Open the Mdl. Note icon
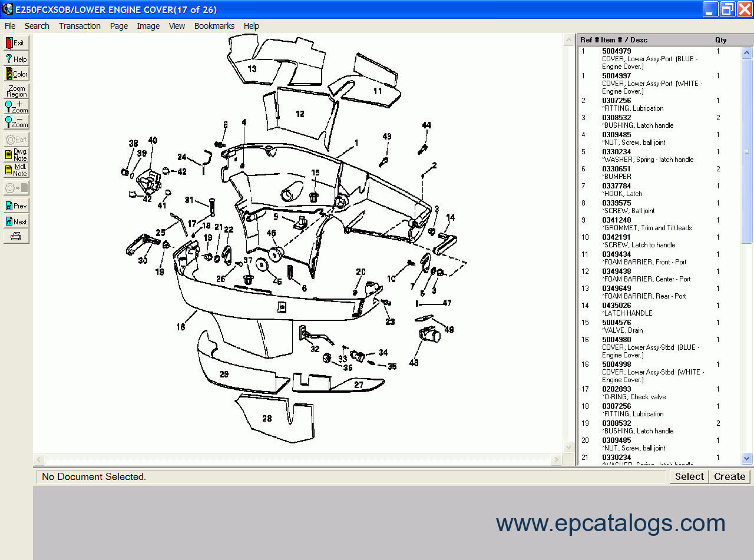This screenshot has height=560, width=754. click(16, 170)
